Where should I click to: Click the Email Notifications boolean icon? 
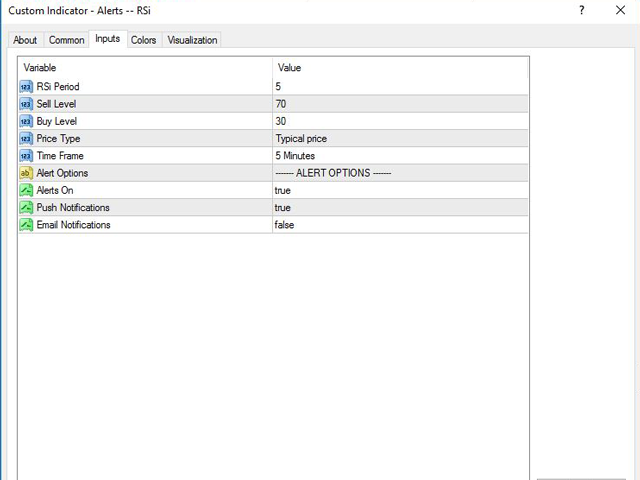coord(26,225)
